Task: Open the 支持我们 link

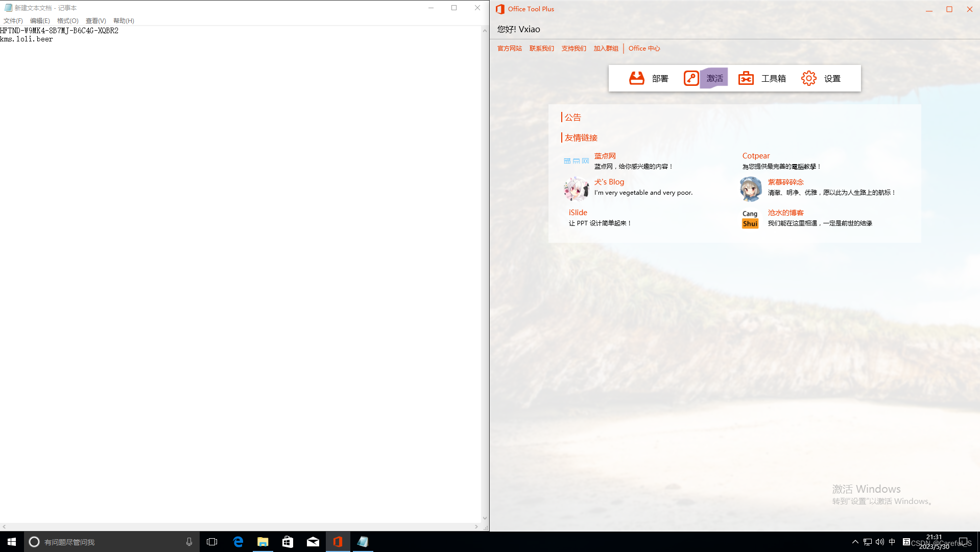Action: pyautogui.click(x=574, y=49)
